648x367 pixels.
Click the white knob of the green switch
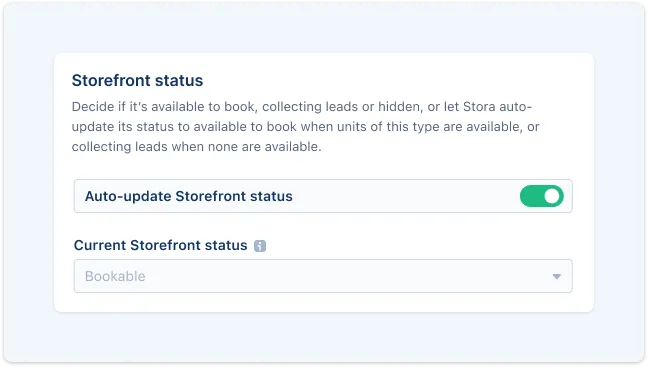point(552,196)
